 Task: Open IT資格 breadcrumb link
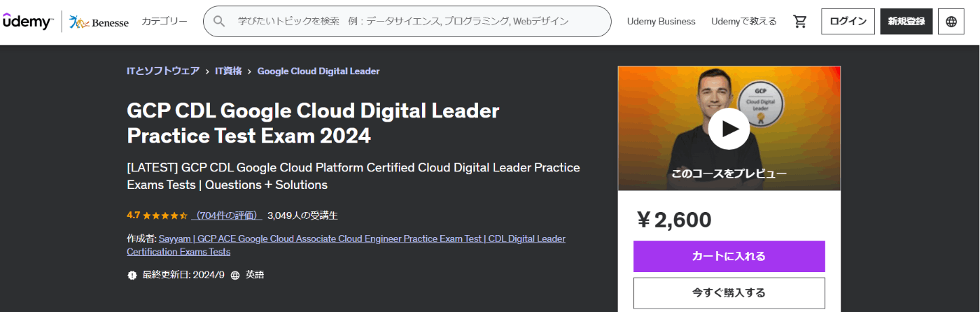coord(228,71)
